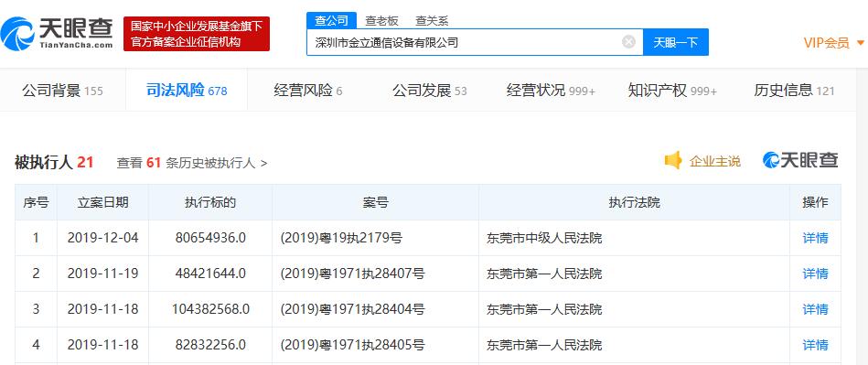This screenshot has height=365, width=868.
Task: Click the 序号 column header
Action: tap(36, 203)
